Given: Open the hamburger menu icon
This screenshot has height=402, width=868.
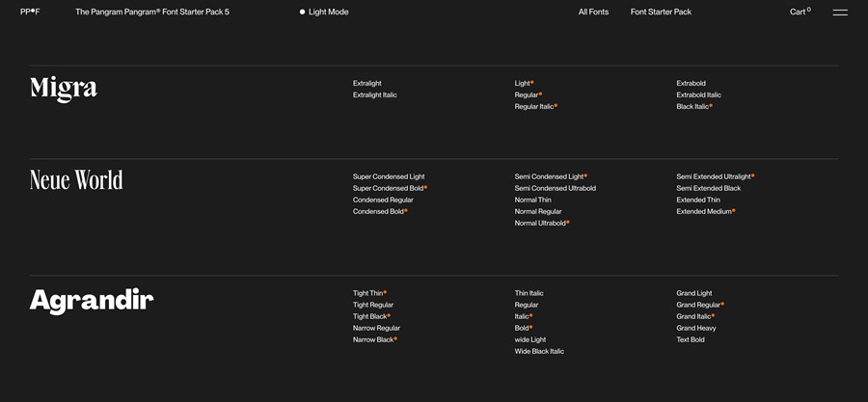Looking at the screenshot, I should coord(840,13).
